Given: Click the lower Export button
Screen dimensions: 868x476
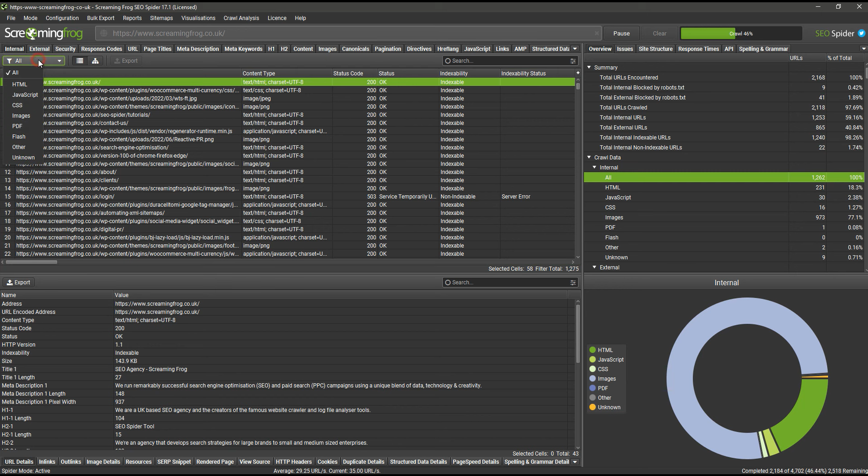Looking at the screenshot, I should tap(19, 283).
